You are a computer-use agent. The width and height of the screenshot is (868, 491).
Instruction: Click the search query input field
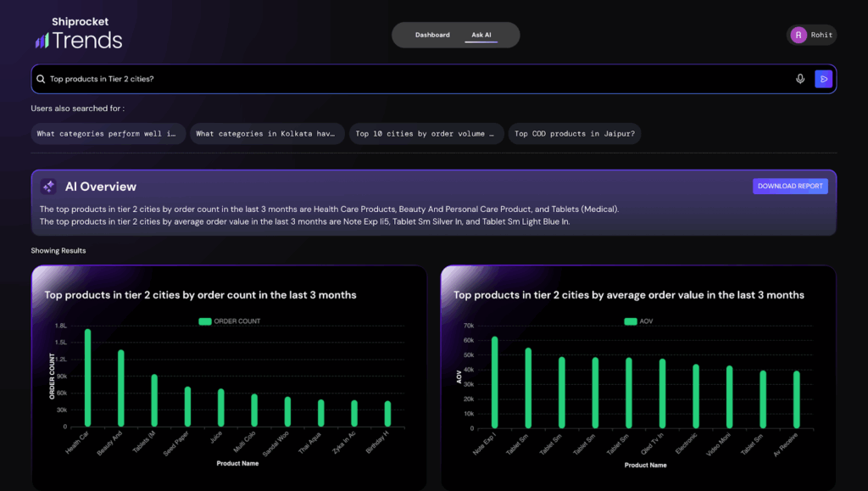(x=415, y=79)
